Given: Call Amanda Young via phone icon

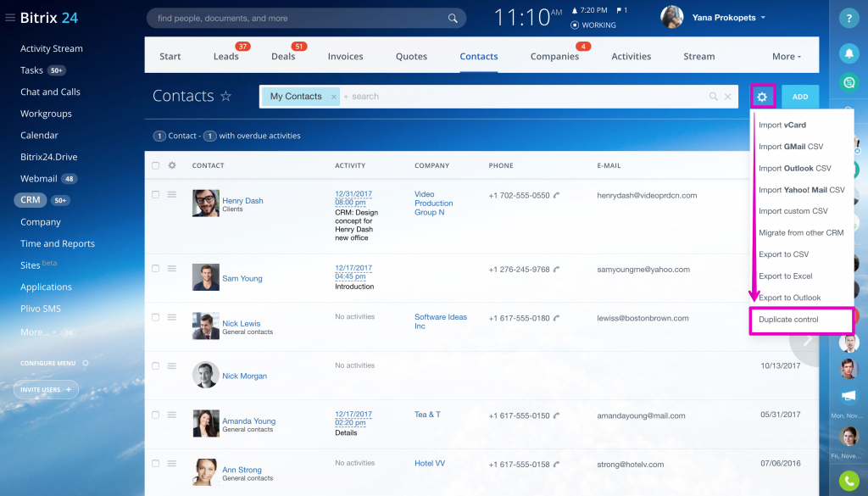Looking at the screenshot, I should tap(556, 415).
